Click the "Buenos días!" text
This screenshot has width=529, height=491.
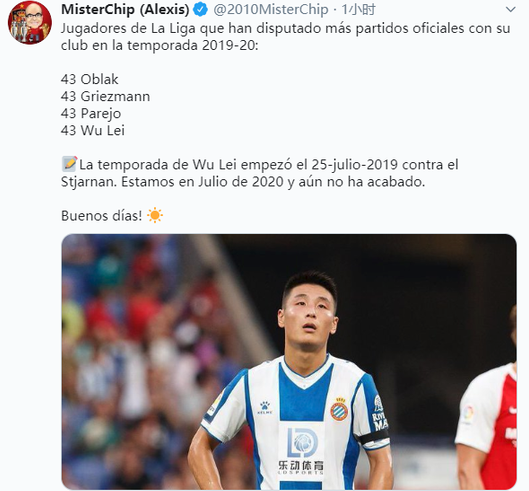pos(102,215)
